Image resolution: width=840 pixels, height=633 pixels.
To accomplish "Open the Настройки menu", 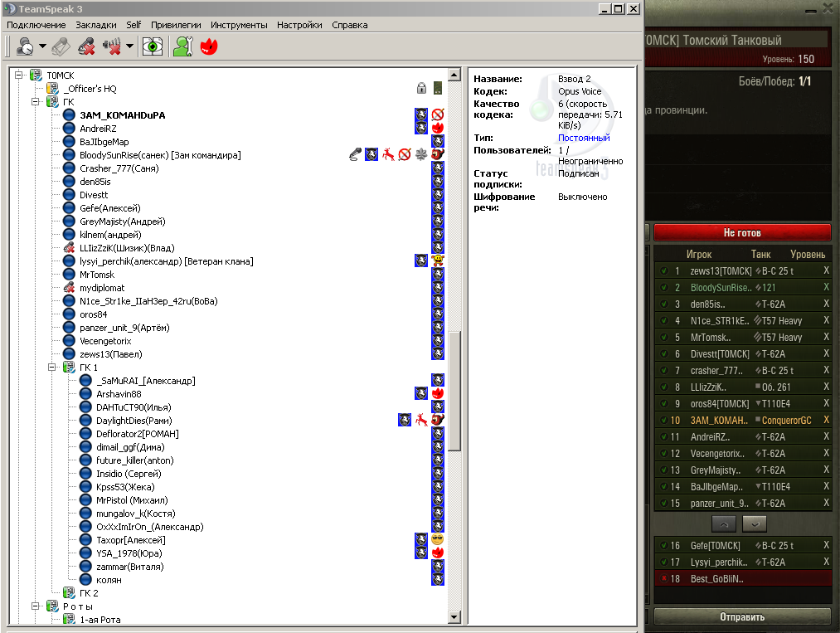I will pos(299,25).
